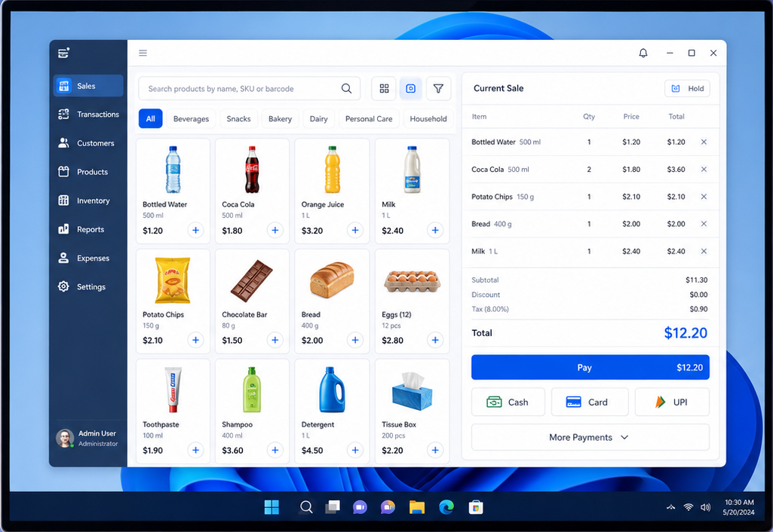Activate the barcode scan icon
The height and width of the screenshot is (532, 773).
411,89
